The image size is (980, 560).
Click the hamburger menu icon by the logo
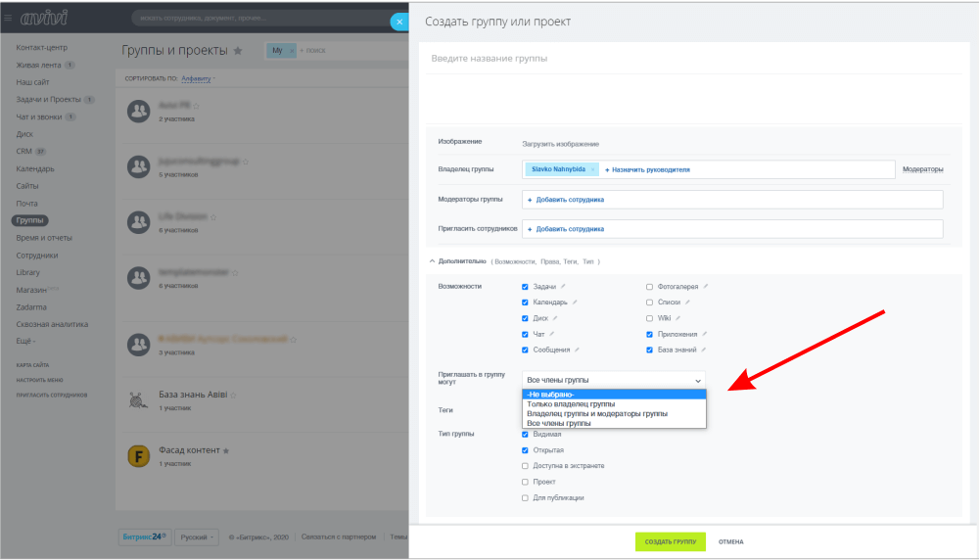click(9, 17)
